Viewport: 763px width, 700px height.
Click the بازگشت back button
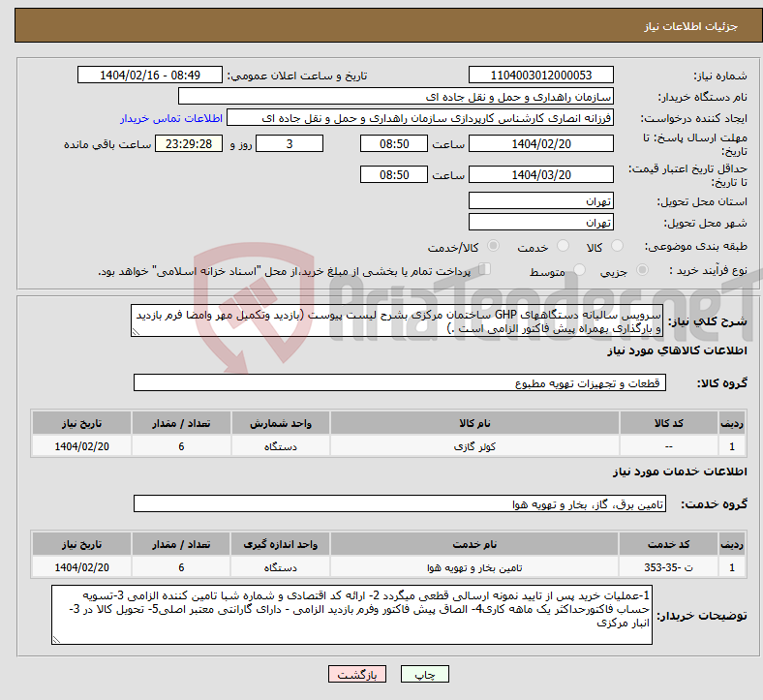(357, 674)
